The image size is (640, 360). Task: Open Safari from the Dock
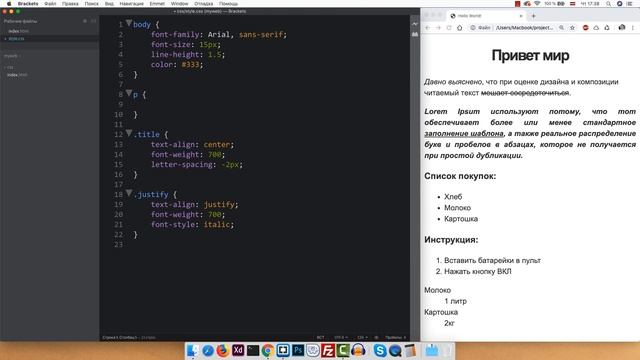pos(208,350)
